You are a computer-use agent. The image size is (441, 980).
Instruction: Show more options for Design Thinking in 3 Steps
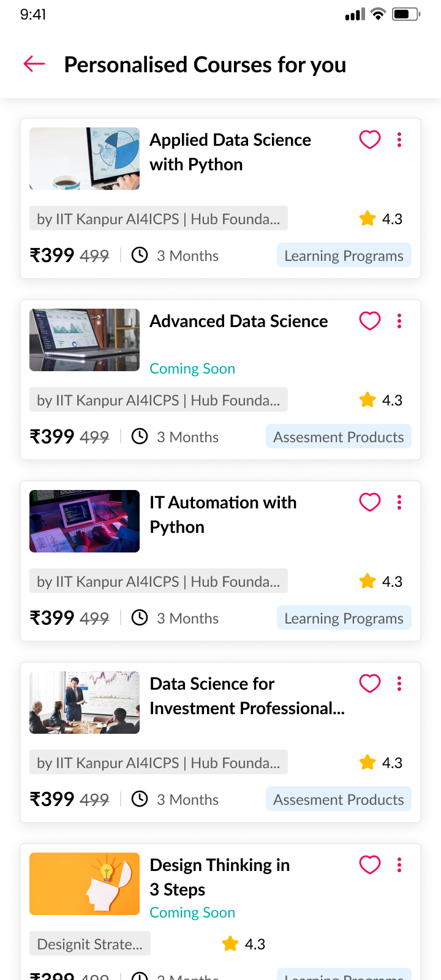(x=399, y=865)
